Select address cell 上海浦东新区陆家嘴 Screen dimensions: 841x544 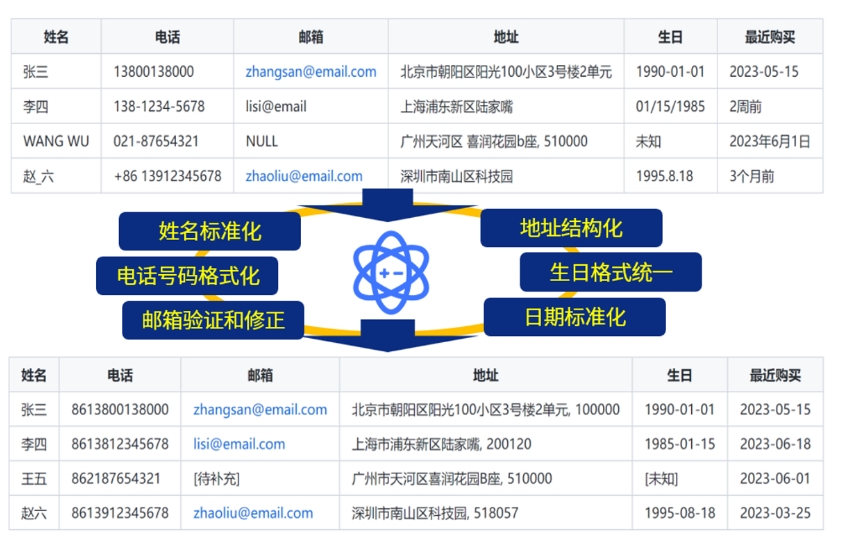(x=506, y=106)
